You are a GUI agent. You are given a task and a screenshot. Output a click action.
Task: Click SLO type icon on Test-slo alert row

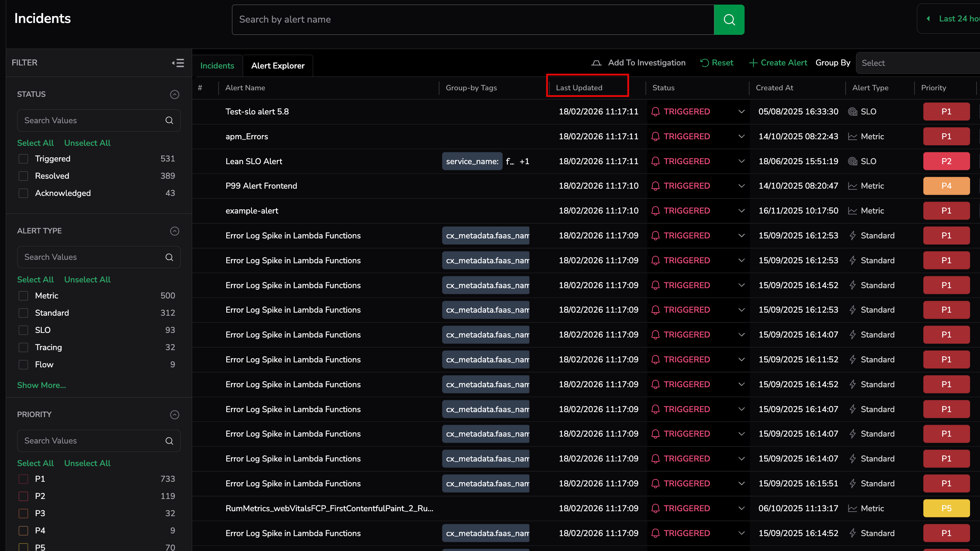(853, 112)
